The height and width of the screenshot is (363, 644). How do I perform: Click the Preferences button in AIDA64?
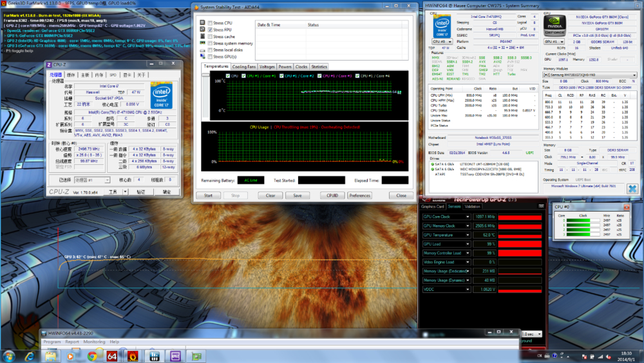pos(359,195)
